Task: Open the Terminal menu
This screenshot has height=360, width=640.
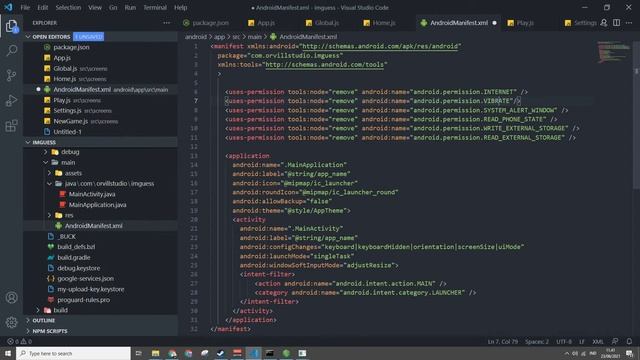Action: 155,7
